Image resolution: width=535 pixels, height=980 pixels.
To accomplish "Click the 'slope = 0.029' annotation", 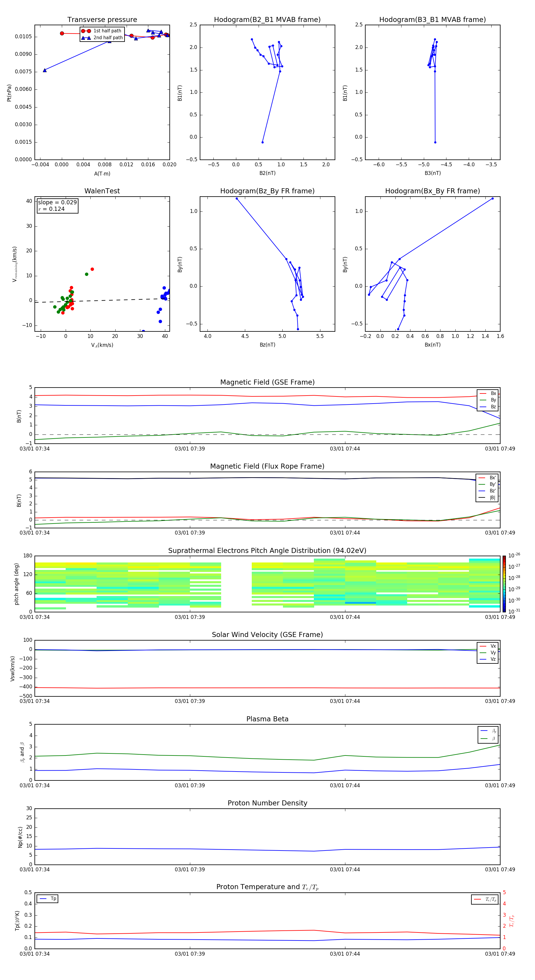I will click(x=57, y=203).
